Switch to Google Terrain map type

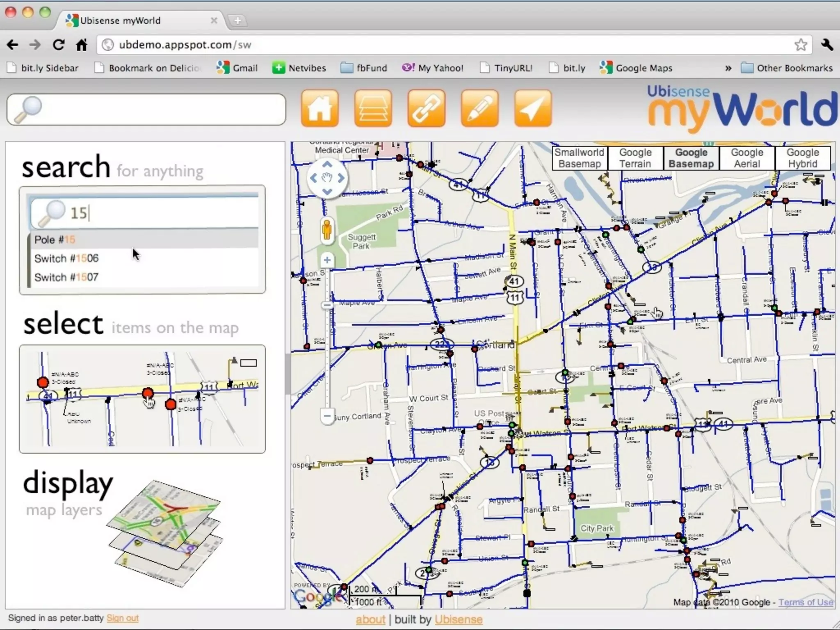pos(635,158)
